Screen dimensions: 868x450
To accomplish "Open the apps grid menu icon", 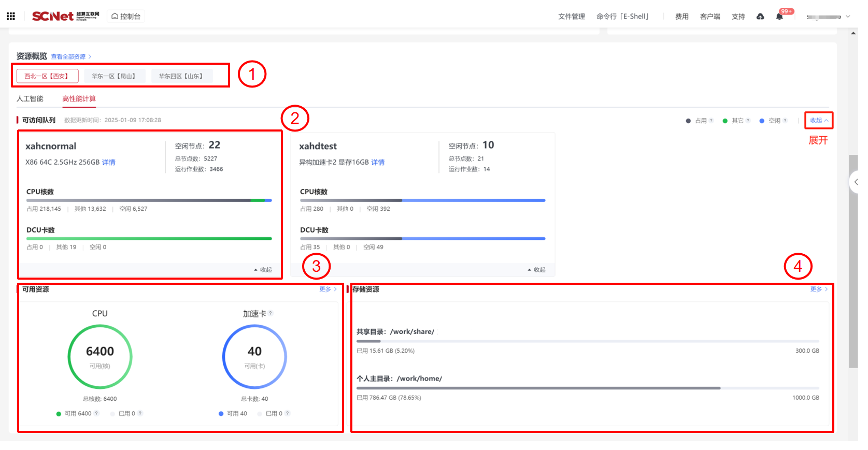I will tap(11, 16).
